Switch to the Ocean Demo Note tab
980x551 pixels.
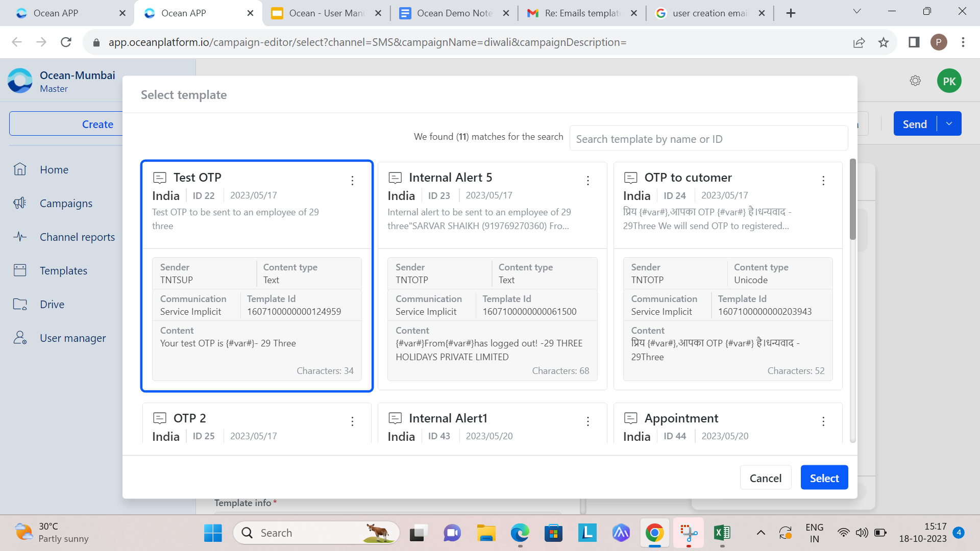454,13
